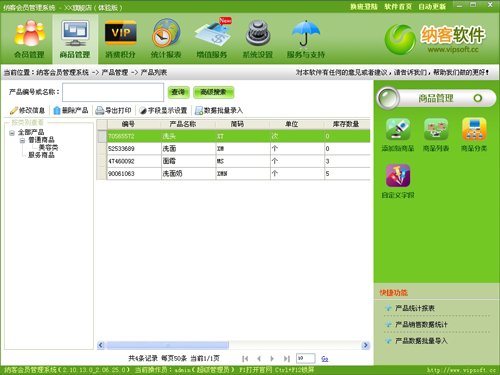Click row selector for 洗面 row
Image resolution: width=500 pixels, height=375 pixels.
click(102, 149)
